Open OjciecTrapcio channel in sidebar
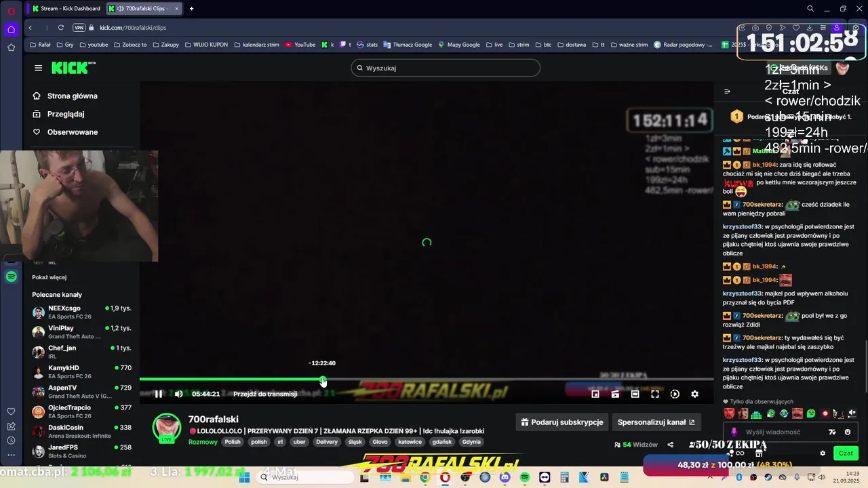868x488 pixels. (x=81, y=411)
